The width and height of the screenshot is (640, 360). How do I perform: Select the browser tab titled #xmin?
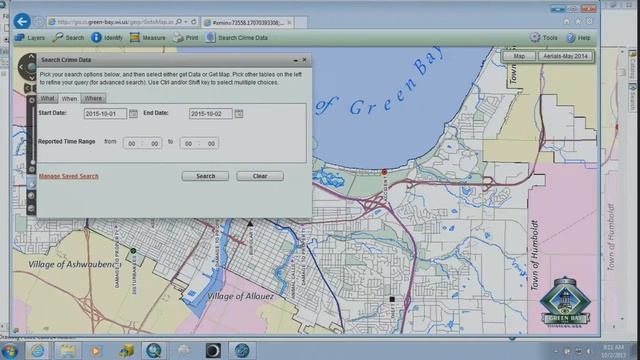point(247,22)
